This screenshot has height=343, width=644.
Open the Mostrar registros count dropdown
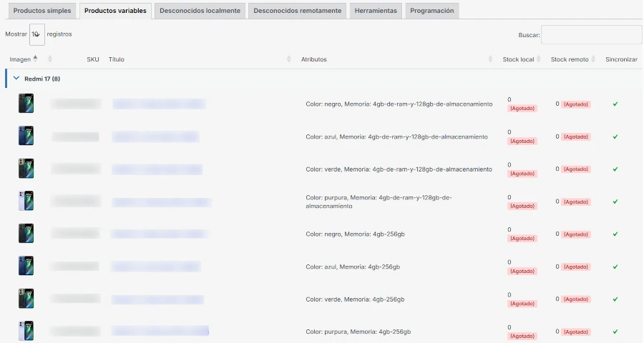(x=37, y=34)
